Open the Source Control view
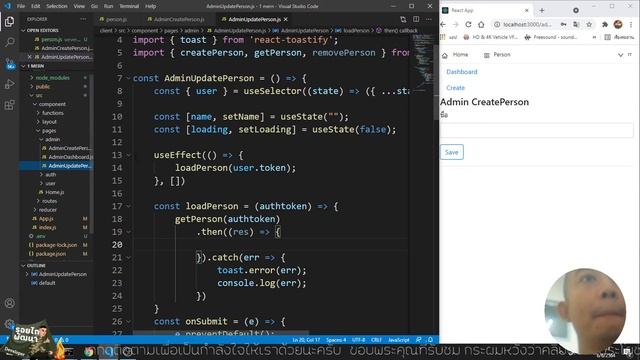 9,63
